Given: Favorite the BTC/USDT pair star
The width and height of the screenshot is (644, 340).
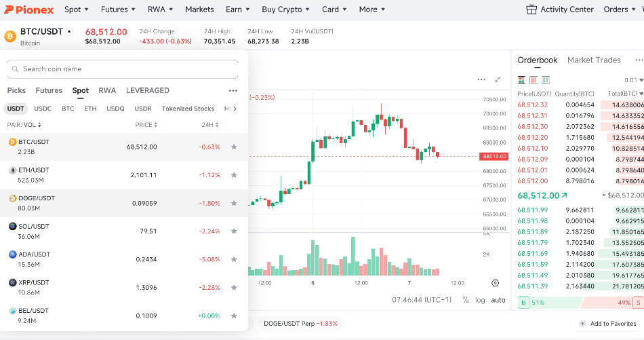Looking at the screenshot, I should click(x=234, y=147).
